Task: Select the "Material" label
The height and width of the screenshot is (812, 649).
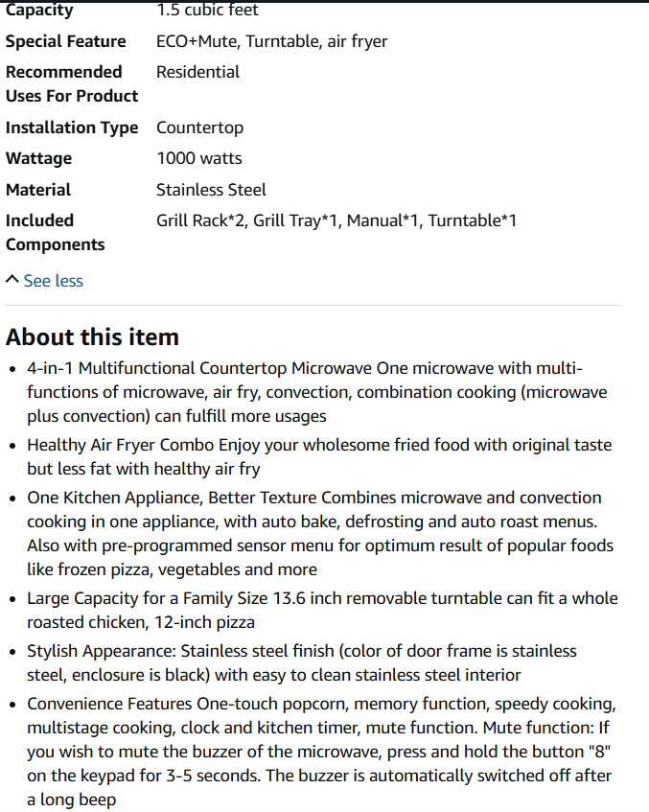Action: [x=37, y=190]
